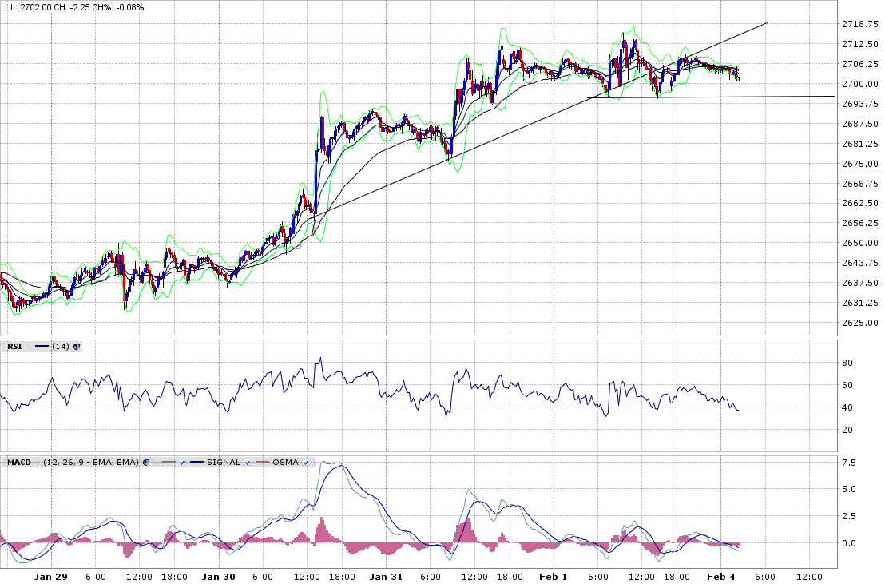Click the RSI axis value 80
885x588 pixels.
[x=847, y=363]
